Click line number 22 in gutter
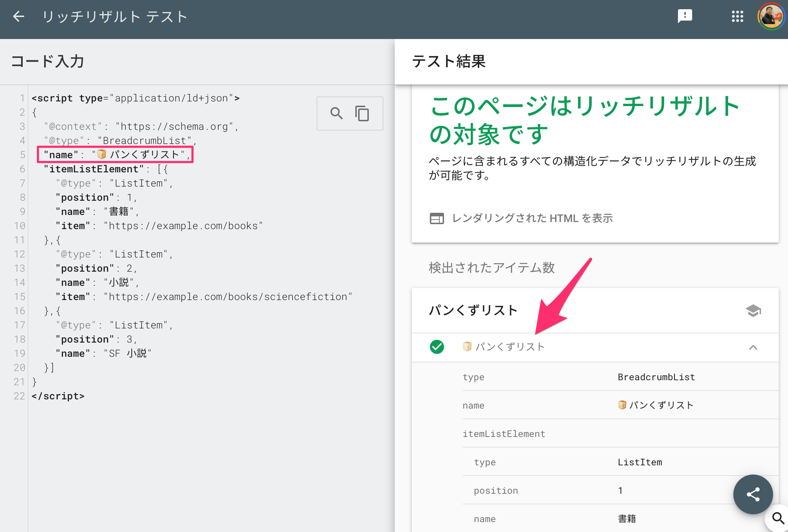 coord(20,396)
